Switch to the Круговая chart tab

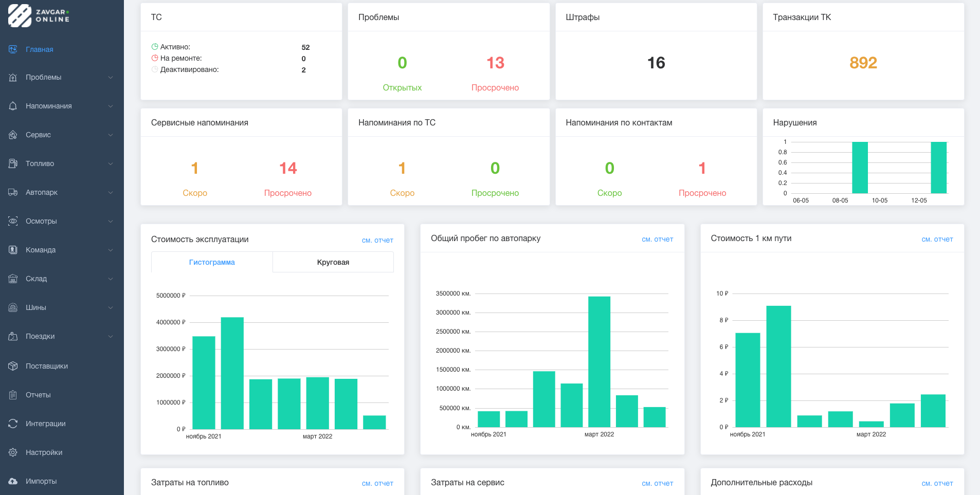point(333,262)
